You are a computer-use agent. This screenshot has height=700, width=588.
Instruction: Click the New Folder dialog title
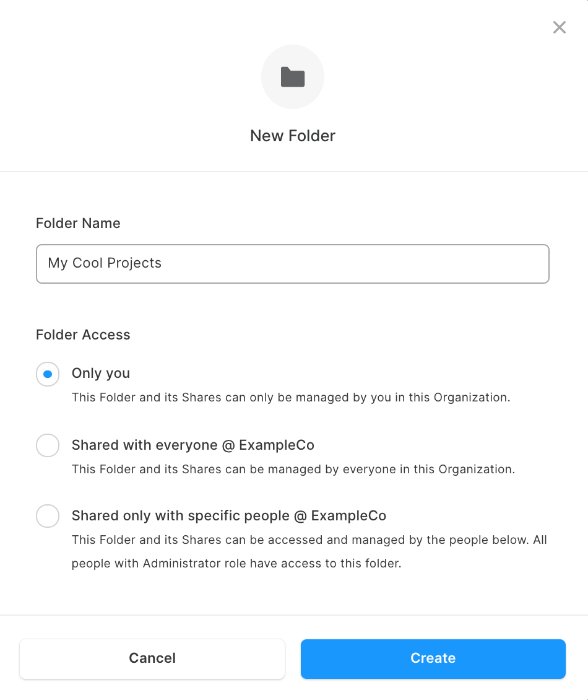pos(293,136)
